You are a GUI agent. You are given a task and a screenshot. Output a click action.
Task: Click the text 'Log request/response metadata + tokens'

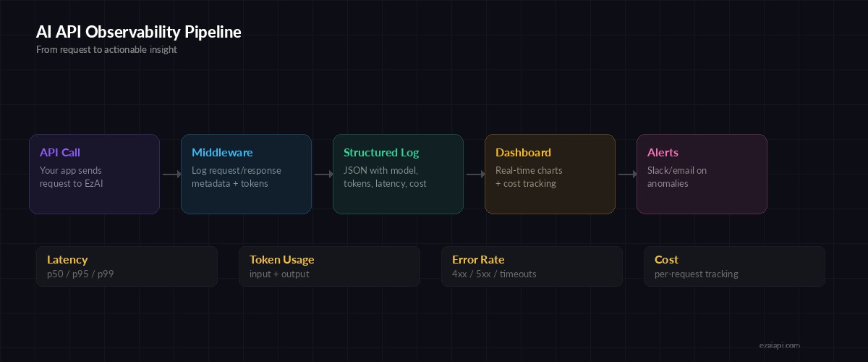click(237, 177)
